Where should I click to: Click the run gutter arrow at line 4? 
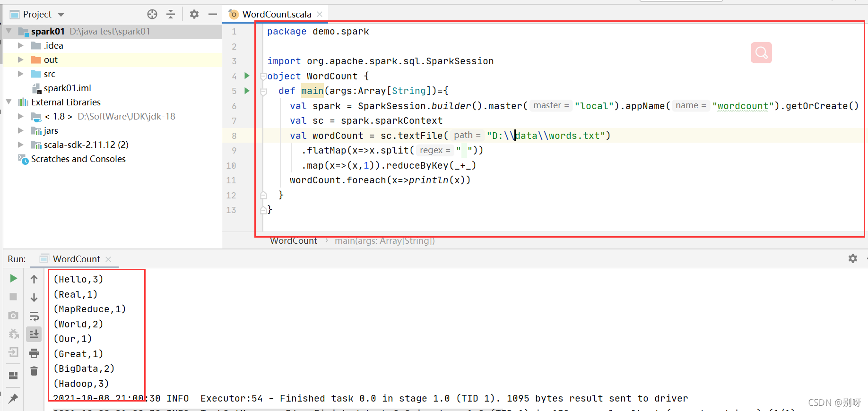pyautogui.click(x=247, y=76)
